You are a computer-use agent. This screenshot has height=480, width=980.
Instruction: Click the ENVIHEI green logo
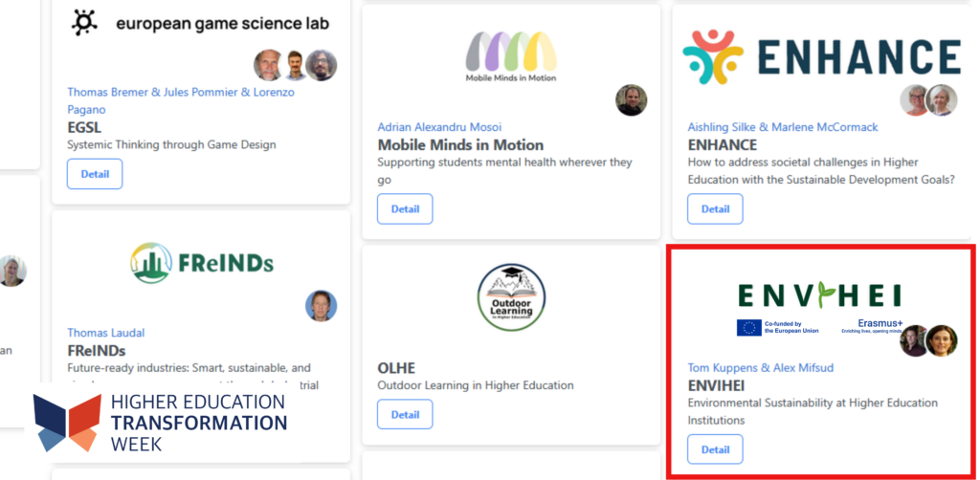[x=819, y=295]
